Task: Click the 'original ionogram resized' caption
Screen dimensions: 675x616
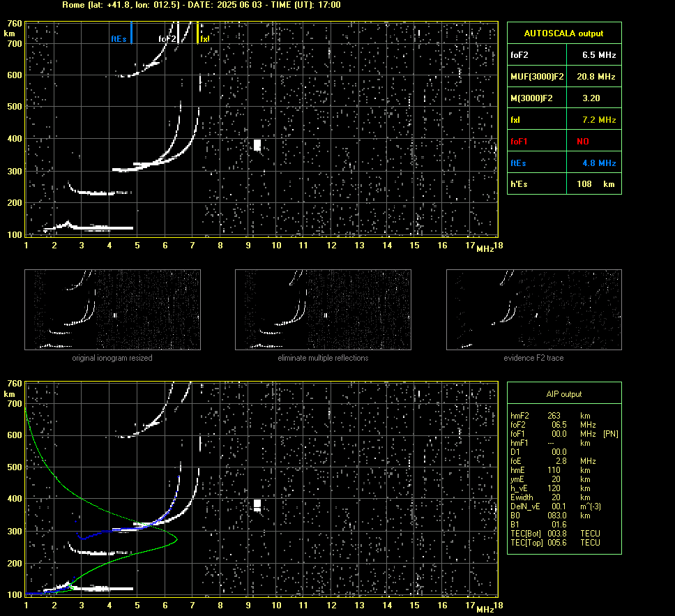Action: coord(112,358)
